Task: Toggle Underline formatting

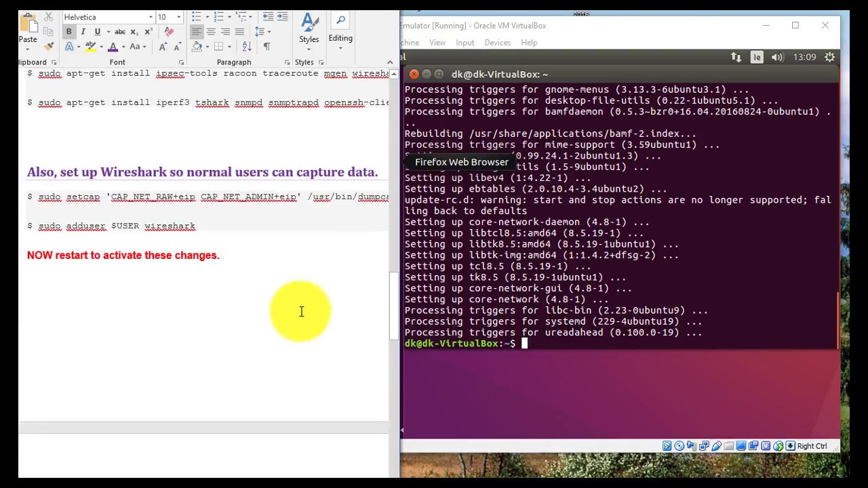Action: pos(97,32)
